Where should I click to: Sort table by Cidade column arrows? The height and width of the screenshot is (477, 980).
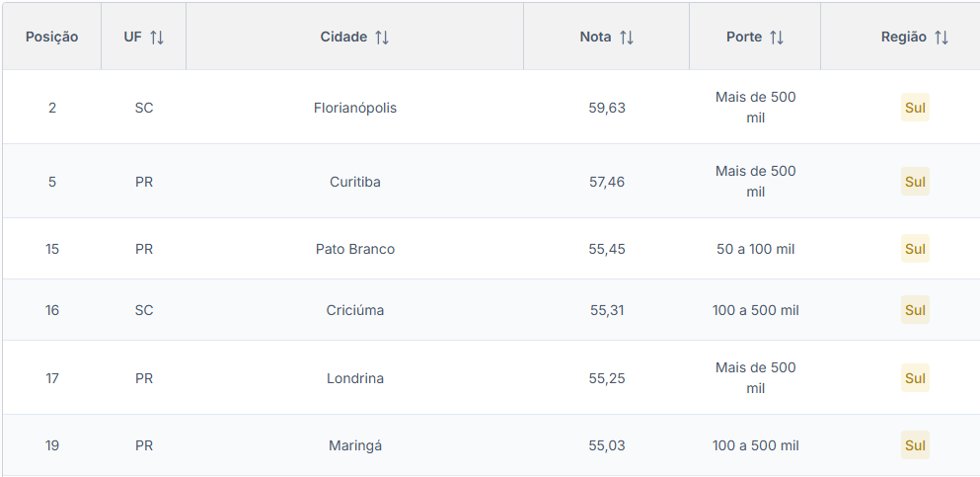[x=382, y=38]
